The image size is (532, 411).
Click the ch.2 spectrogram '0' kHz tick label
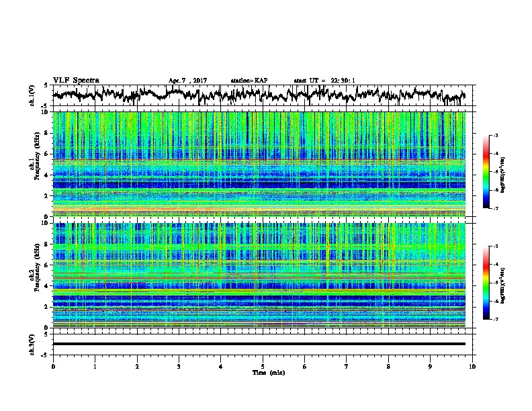(x=47, y=328)
